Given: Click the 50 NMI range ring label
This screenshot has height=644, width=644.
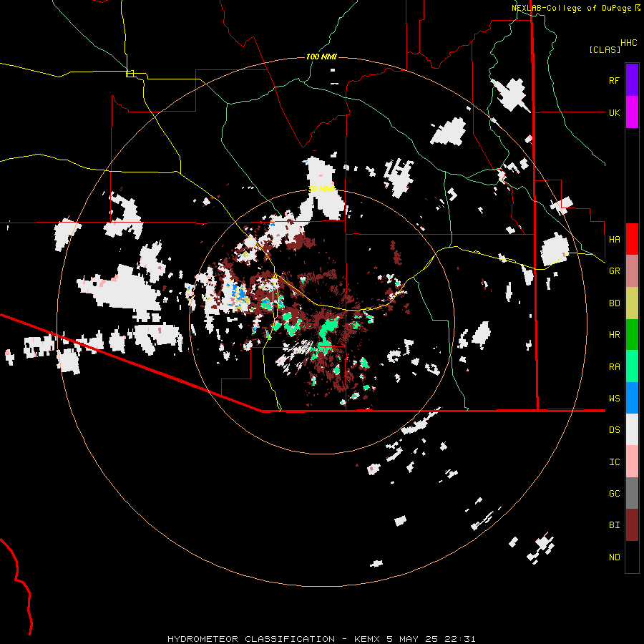Looking at the screenshot, I should click(321, 189).
